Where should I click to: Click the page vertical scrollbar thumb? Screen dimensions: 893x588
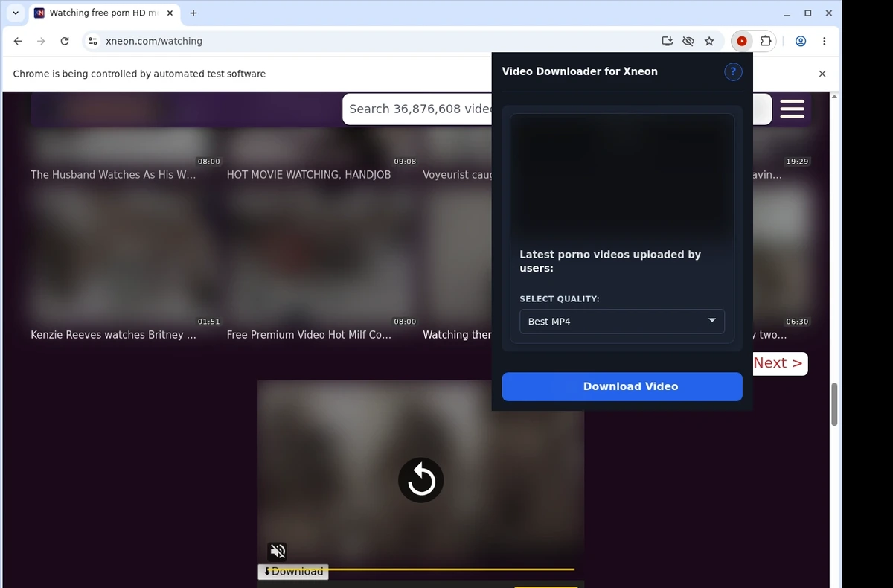(834, 404)
